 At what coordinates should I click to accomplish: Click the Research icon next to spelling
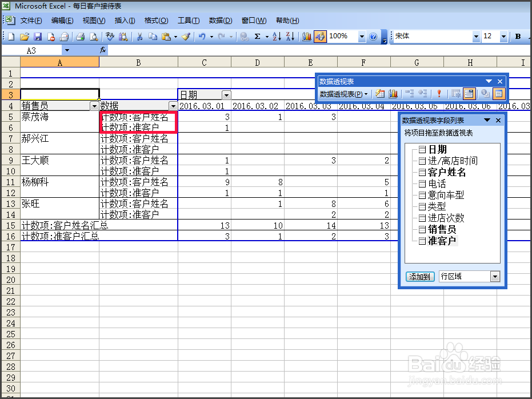[123, 37]
